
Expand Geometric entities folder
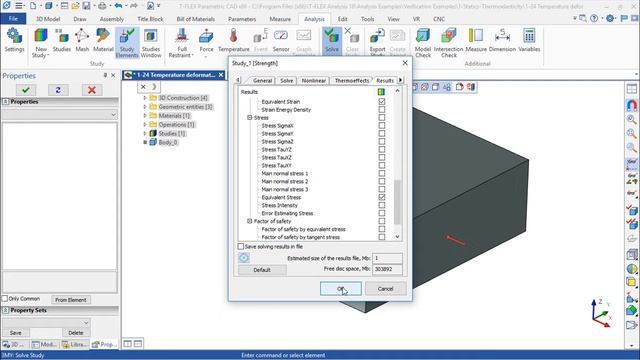145,107
